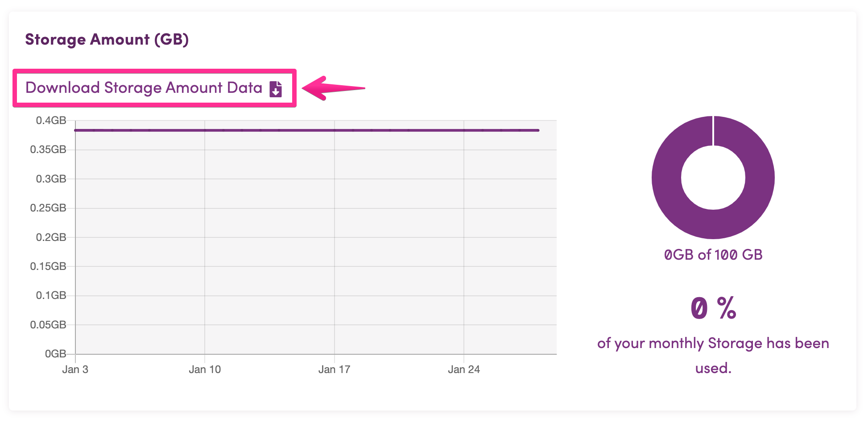Click the 0GB of 100 GB text
The width and height of the screenshot is (868, 423).
[x=713, y=255]
